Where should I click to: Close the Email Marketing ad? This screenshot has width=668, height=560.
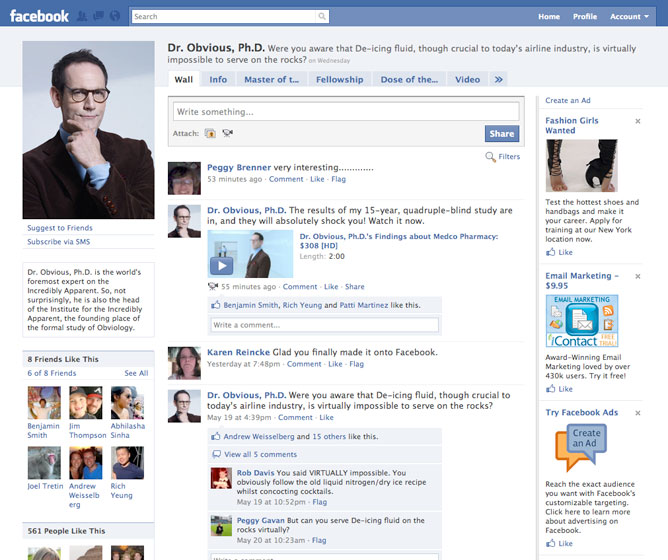[x=638, y=276]
